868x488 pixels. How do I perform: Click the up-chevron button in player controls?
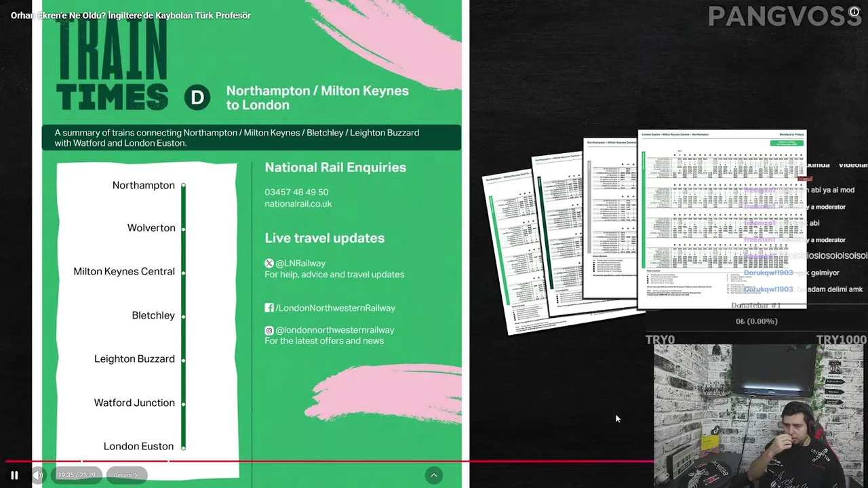(434, 475)
